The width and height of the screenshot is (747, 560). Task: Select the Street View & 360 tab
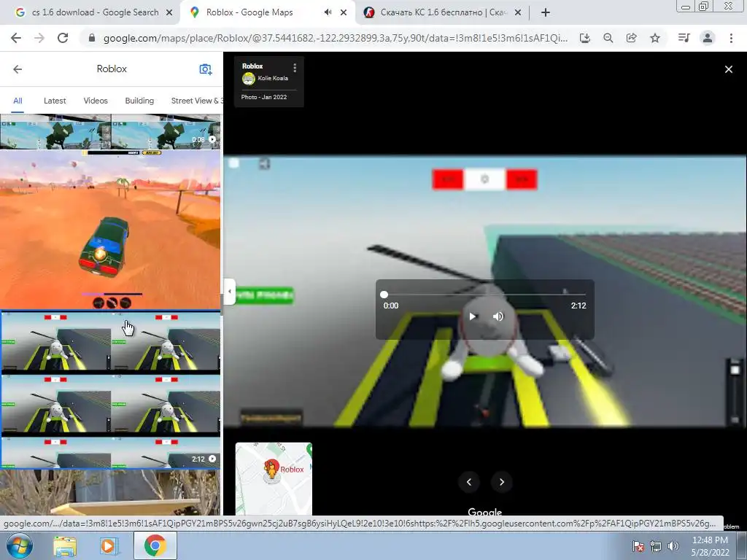[197, 101]
